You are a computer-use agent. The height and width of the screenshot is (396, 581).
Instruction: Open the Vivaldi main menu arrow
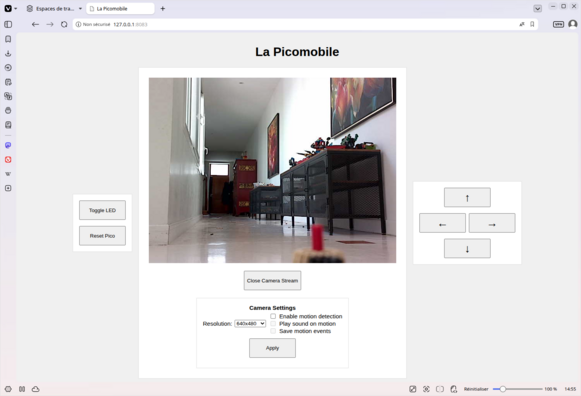tap(16, 9)
